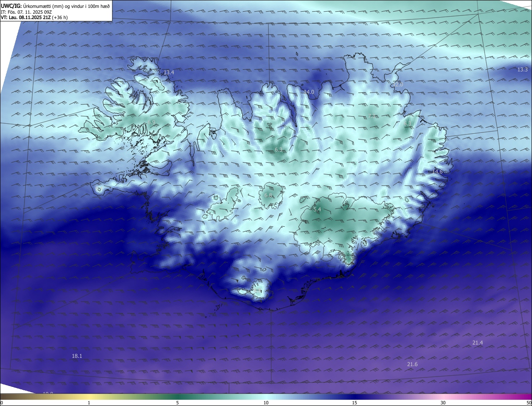Select the 'VT: Lau. 08.11.2025 21Z (+36 h)' line

34,17
